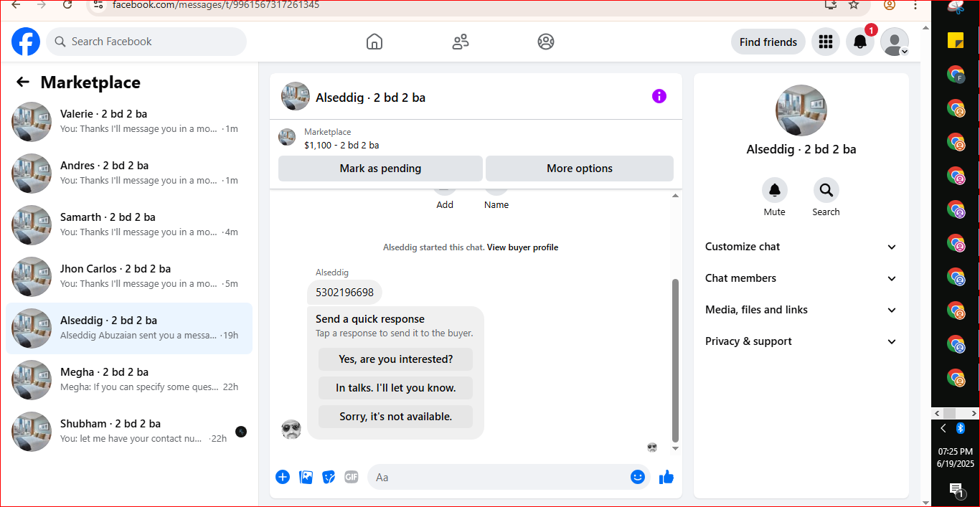Click the Alseddig chat header title
This screenshot has height=507, width=980.
tap(370, 98)
